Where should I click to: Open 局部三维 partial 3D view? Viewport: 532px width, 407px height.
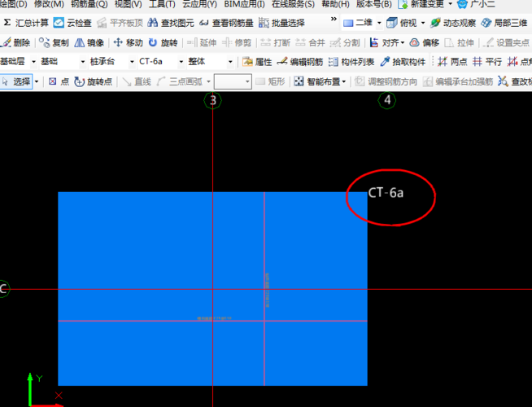tap(504, 23)
